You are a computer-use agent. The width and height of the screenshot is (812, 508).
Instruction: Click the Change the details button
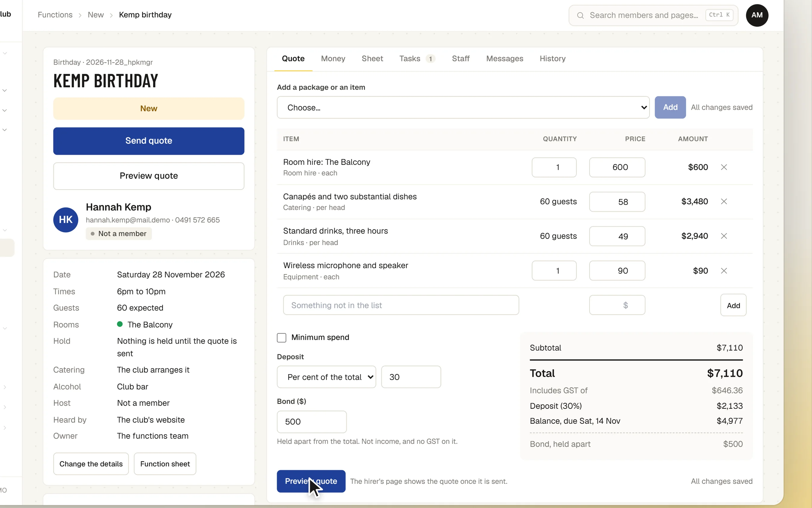[91, 464]
